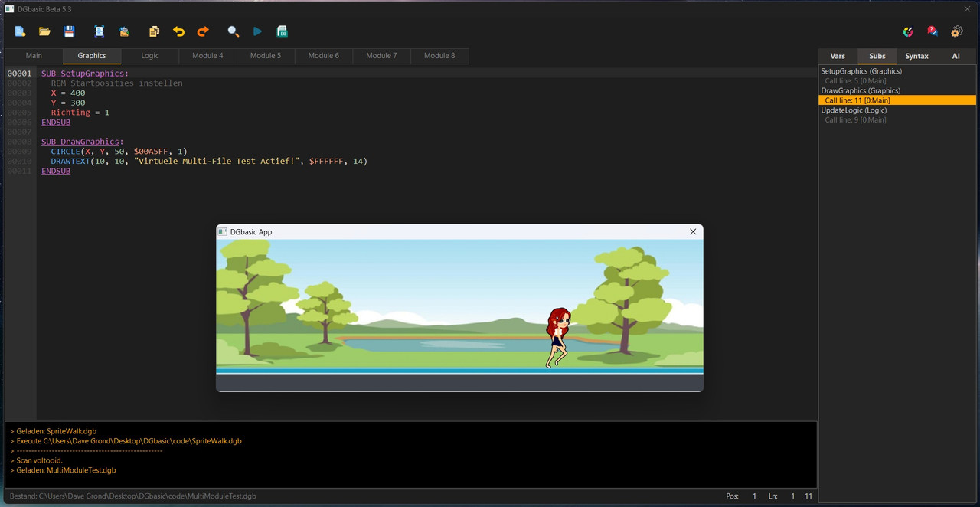Click the DGbasic App window icon
Image resolution: width=980 pixels, height=507 pixels.
click(x=223, y=231)
